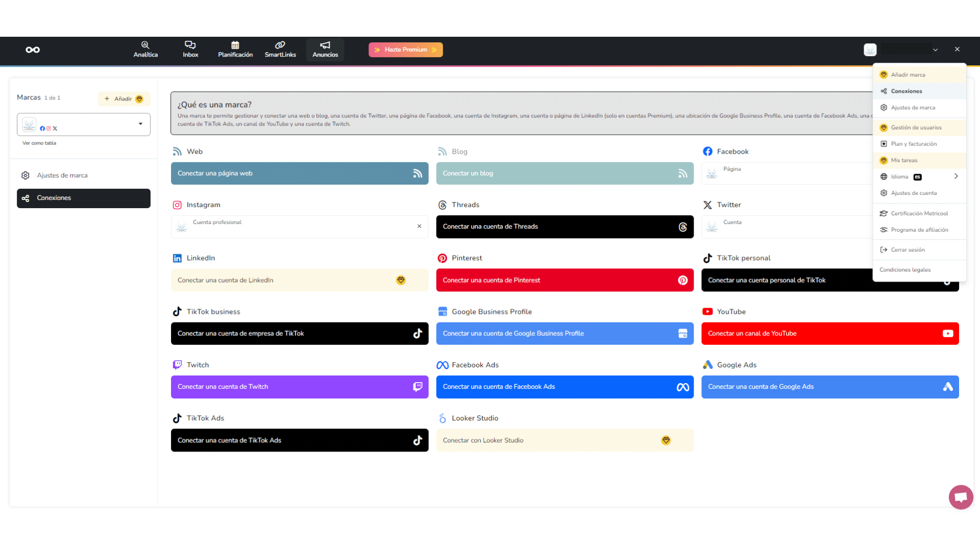The width and height of the screenshot is (980, 551).
Task: Select Conexiones in account menu
Action: [920, 91]
